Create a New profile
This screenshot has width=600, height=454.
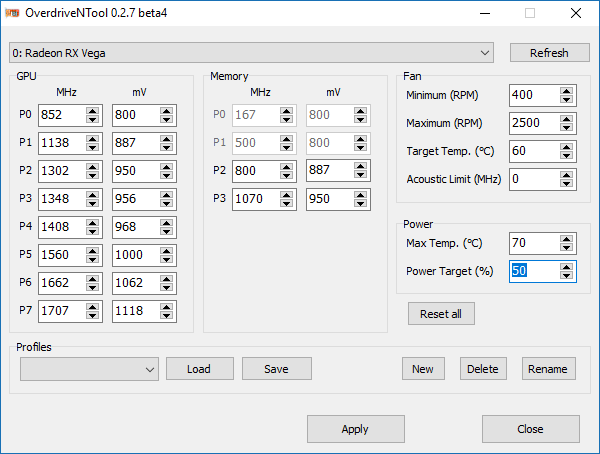pyautogui.click(x=423, y=369)
